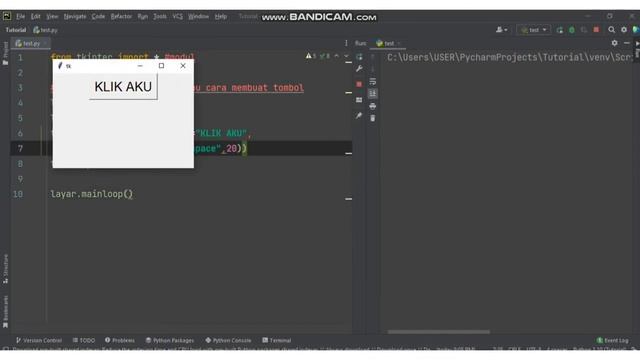Click the red stop icon in main toolbar
Screen dimensions: 640x360
tap(596, 30)
